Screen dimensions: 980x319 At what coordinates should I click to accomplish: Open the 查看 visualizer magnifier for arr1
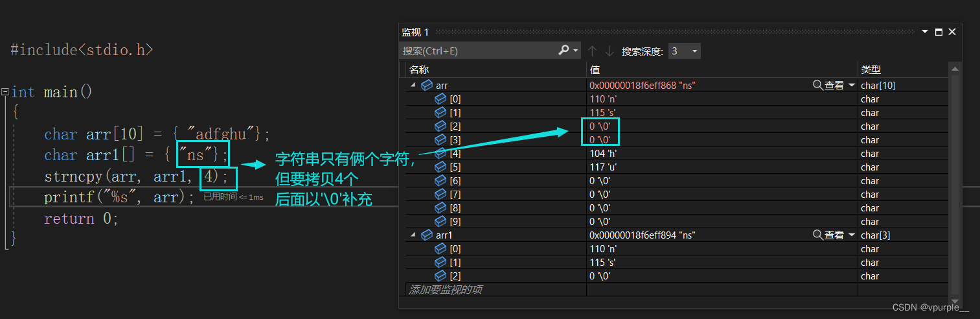(x=818, y=235)
